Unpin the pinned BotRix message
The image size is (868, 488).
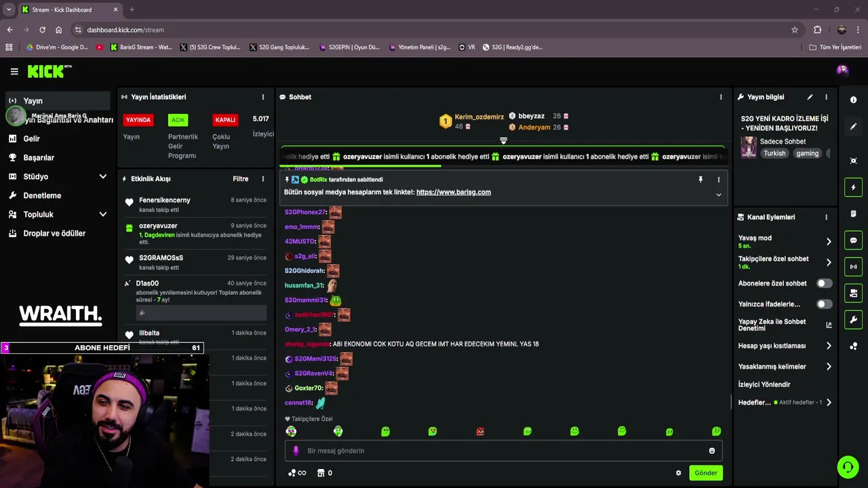tap(701, 180)
